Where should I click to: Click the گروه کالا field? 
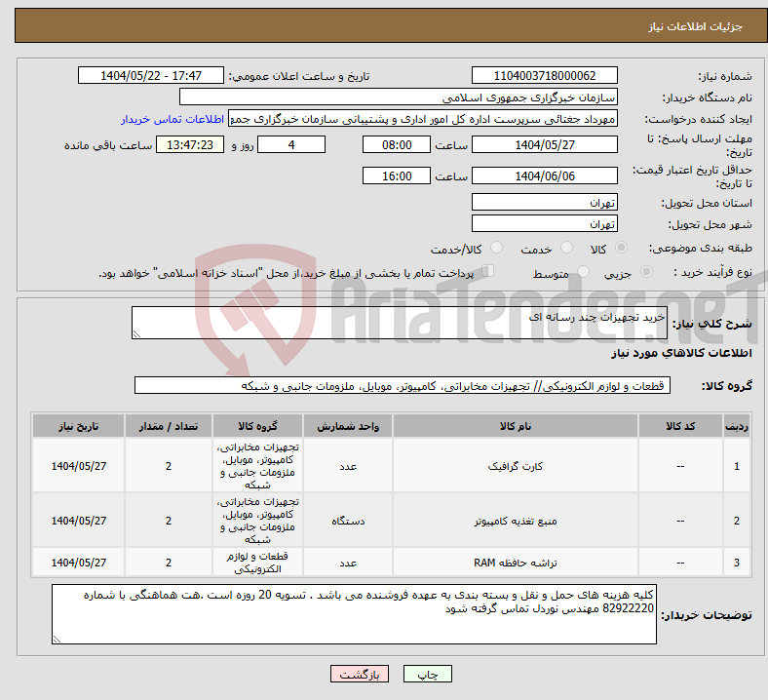tap(403, 385)
